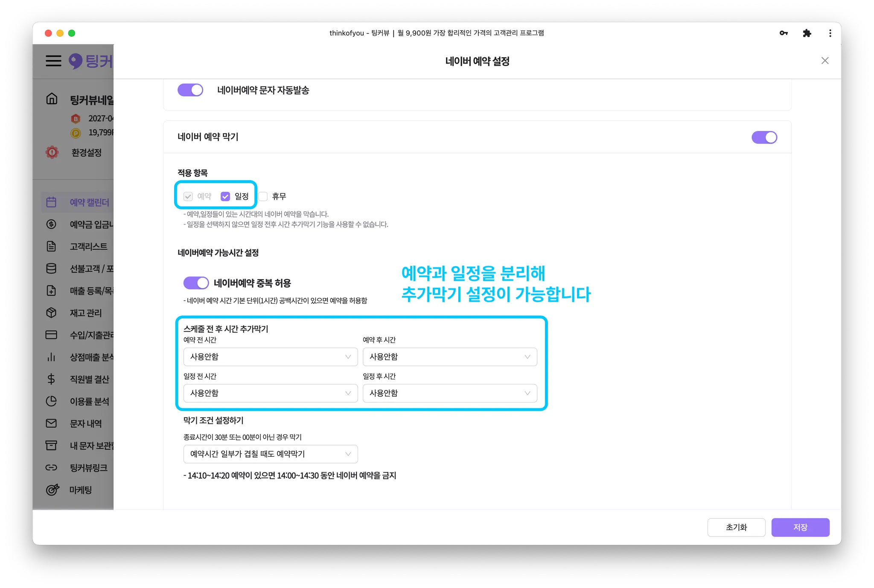Click the hamburger menu icon
The image size is (874, 588).
(x=53, y=61)
